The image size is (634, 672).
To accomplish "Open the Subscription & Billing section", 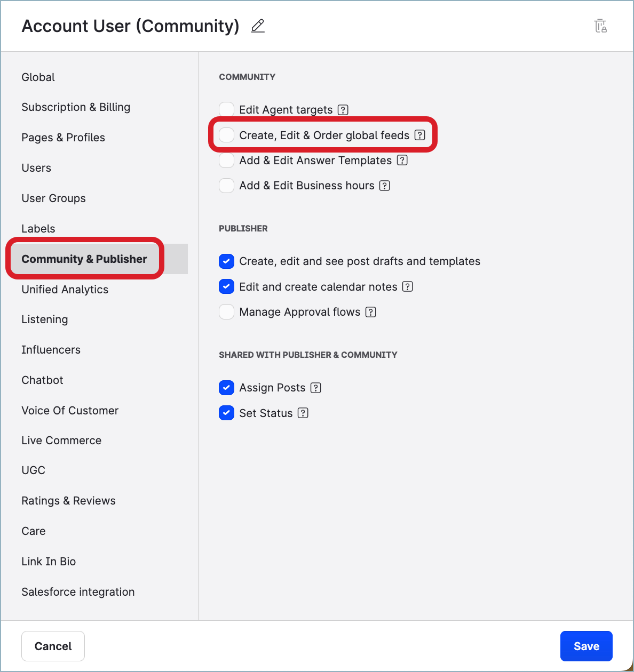I will (x=76, y=107).
